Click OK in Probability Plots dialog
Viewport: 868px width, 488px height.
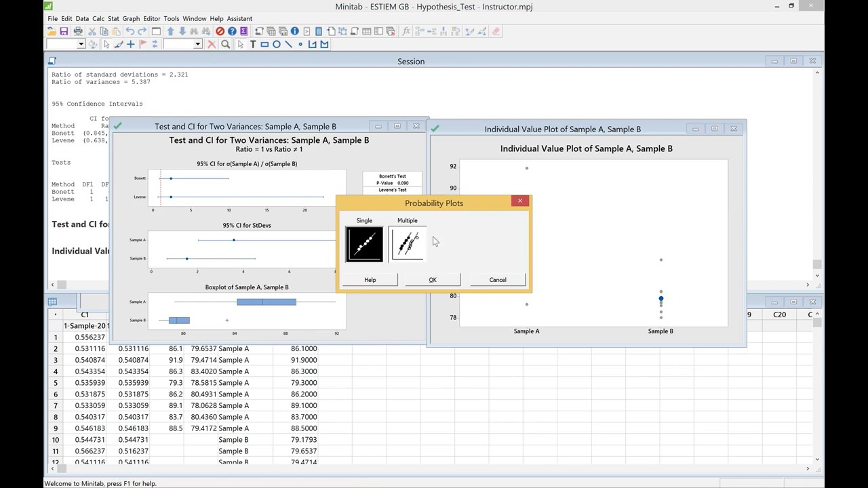tap(433, 280)
